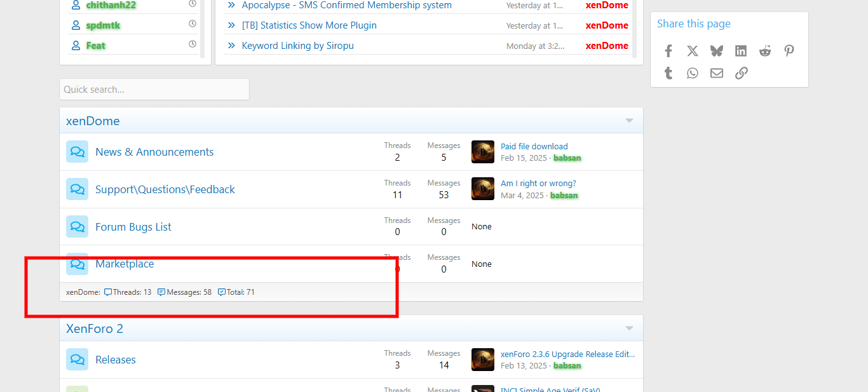The height and width of the screenshot is (392, 868).
Task: Share page via X icon
Action: click(693, 51)
